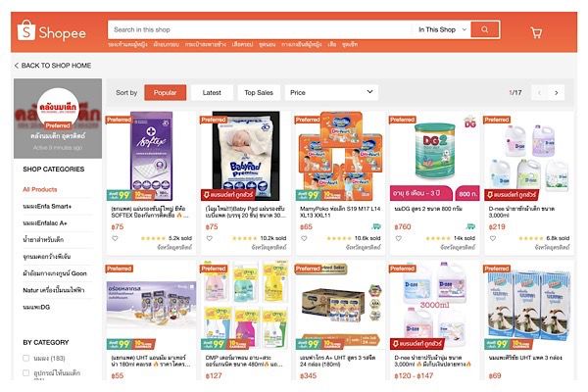Open the Price sort dropdown

[331, 93]
